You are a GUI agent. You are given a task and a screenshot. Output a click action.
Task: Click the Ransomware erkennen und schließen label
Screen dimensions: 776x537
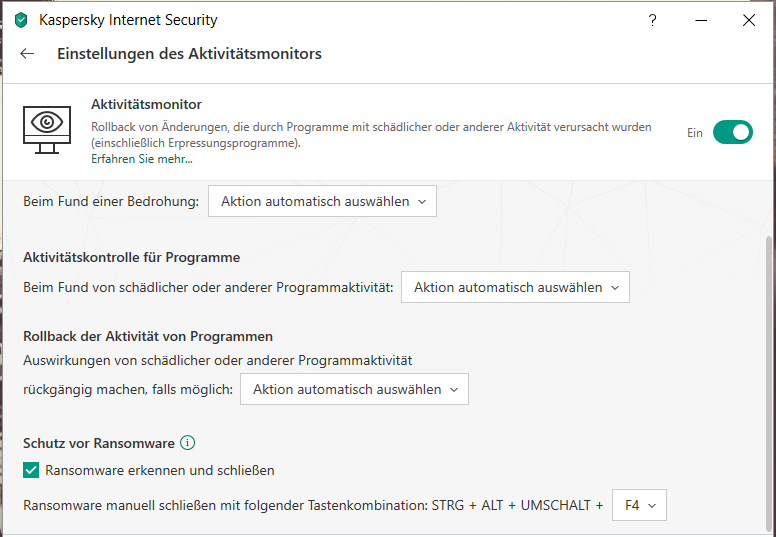160,470
